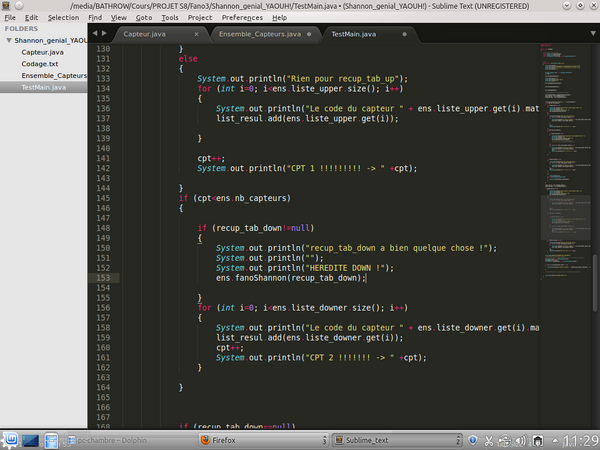Open the KDE application launcher
The width and height of the screenshot is (600, 450).
[x=10, y=440]
